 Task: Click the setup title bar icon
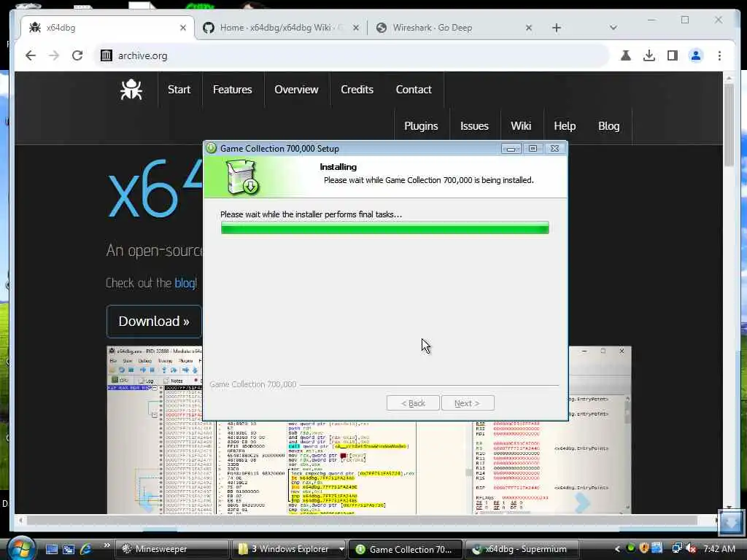(x=211, y=148)
